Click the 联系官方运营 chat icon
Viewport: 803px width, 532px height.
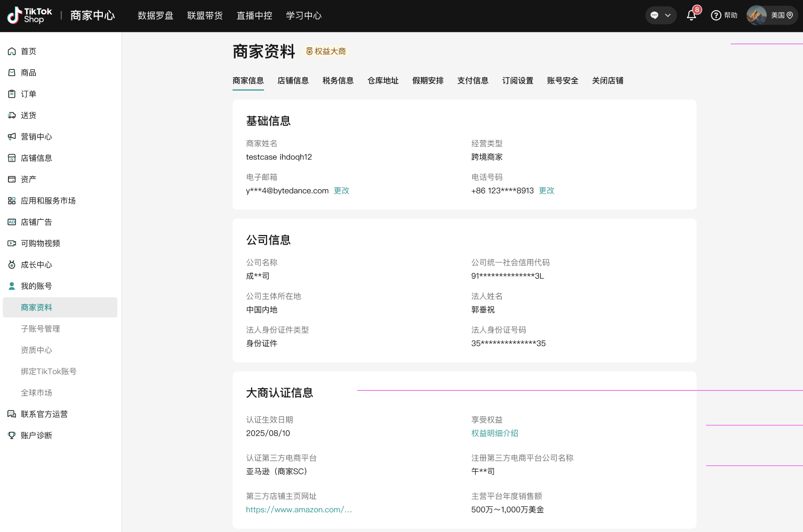(x=12, y=414)
